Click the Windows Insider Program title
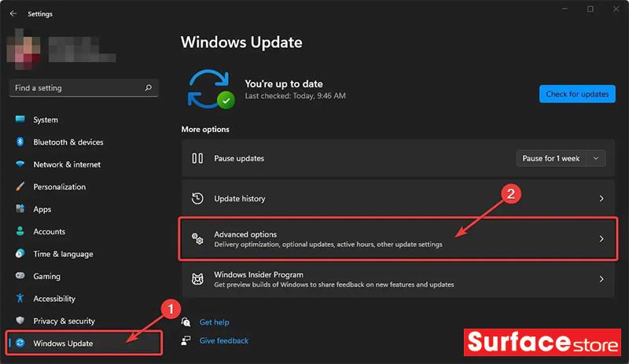The image size is (629, 364). tap(259, 274)
